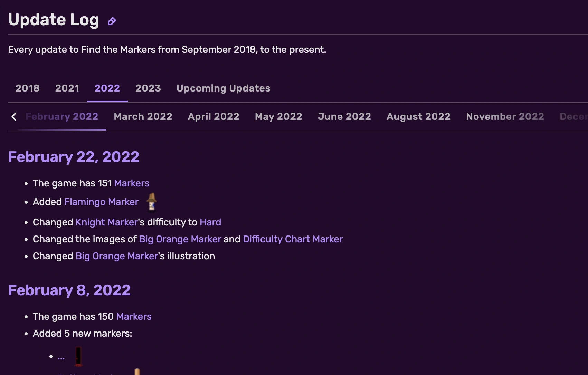Viewport: 588px width, 375px height.
Task: Select the Upcoming Updates tab
Action: 223,88
